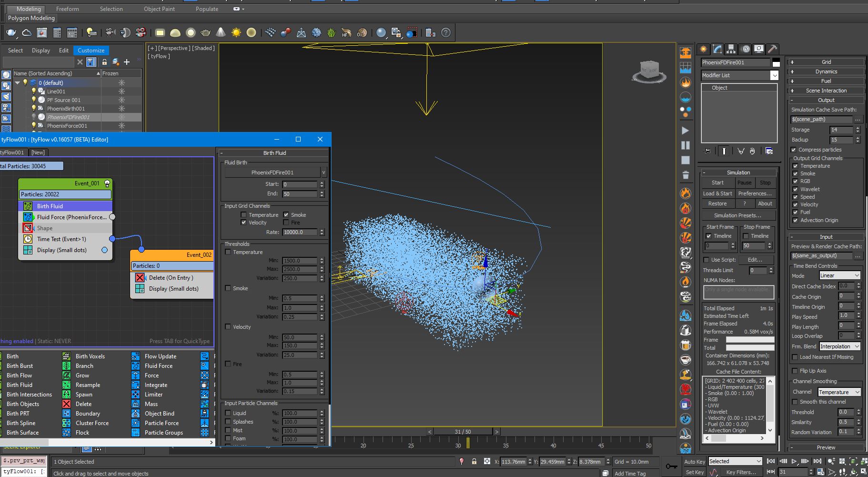The image size is (868, 477).
Task: Click the Preferences... button
Action: [755, 193]
